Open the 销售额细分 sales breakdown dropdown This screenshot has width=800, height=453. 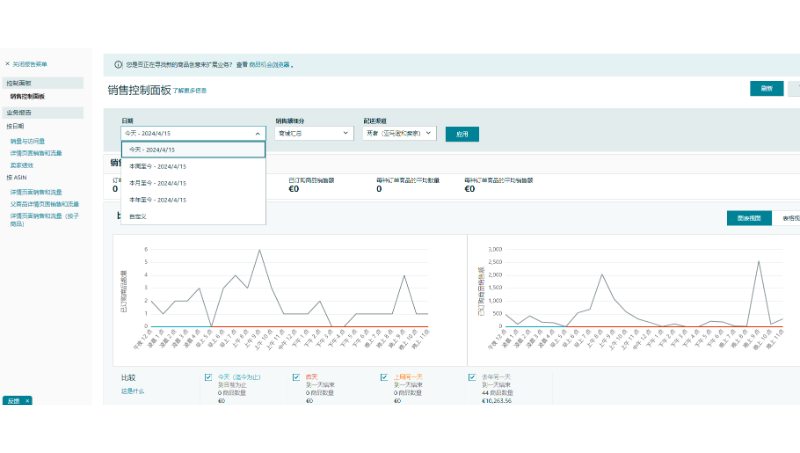[314, 133]
